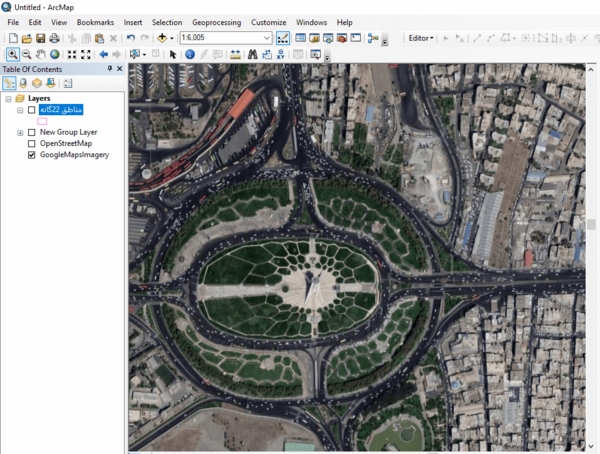This screenshot has height=454, width=600.
Task: Open the Customize menu
Action: pos(269,22)
